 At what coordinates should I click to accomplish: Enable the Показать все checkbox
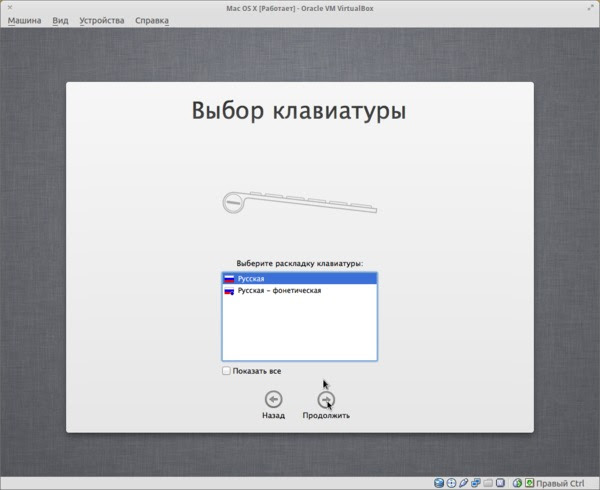coord(226,371)
